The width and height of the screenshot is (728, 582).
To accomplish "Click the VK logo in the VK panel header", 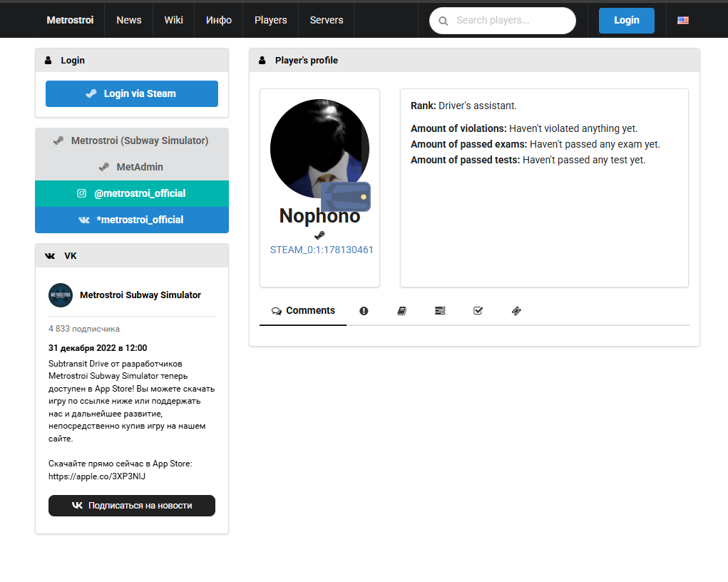I will point(50,256).
